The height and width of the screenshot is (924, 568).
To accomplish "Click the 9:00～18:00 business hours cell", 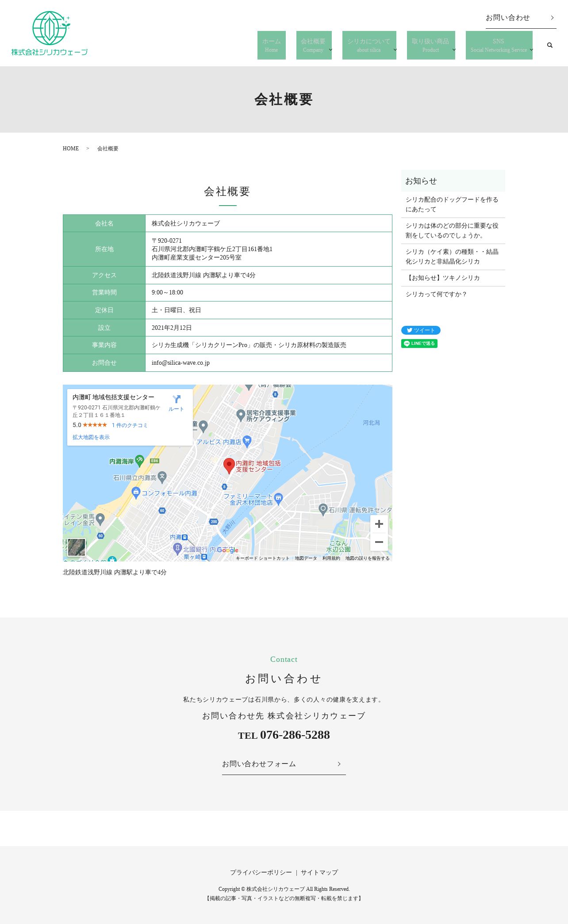I will tap(269, 293).
